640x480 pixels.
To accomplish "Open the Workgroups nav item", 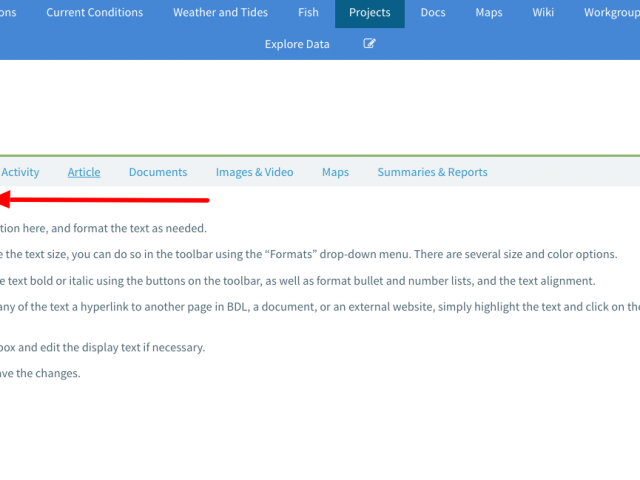I will 611,13.
